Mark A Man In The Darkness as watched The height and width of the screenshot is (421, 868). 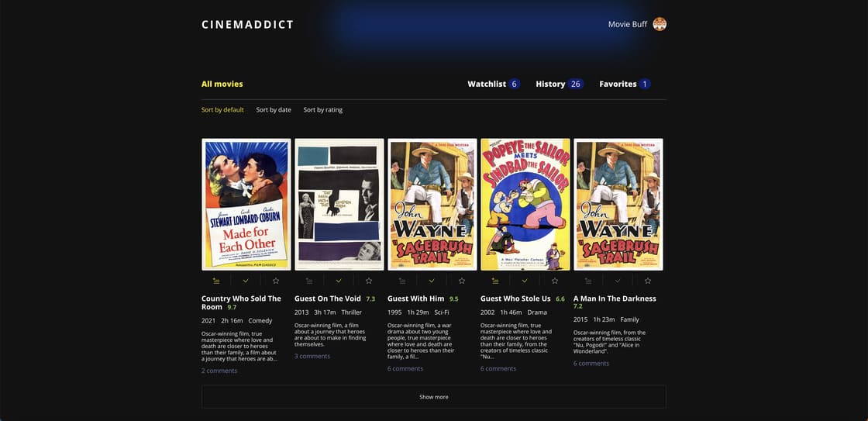pyautogui.click(x=618, y=281)
